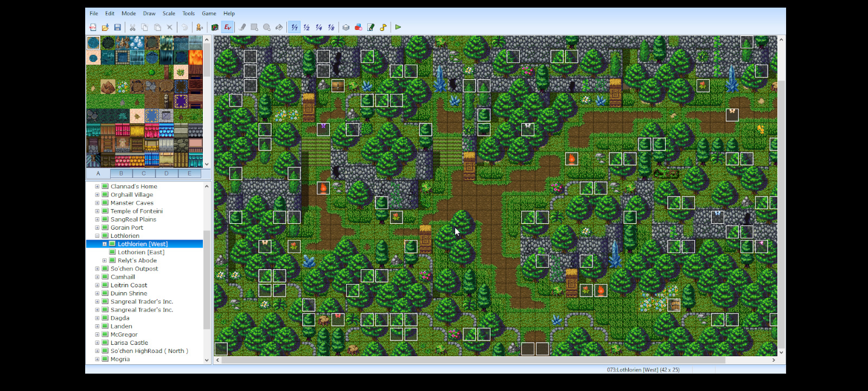Start Playtest with the green arrow

[398, 27]
